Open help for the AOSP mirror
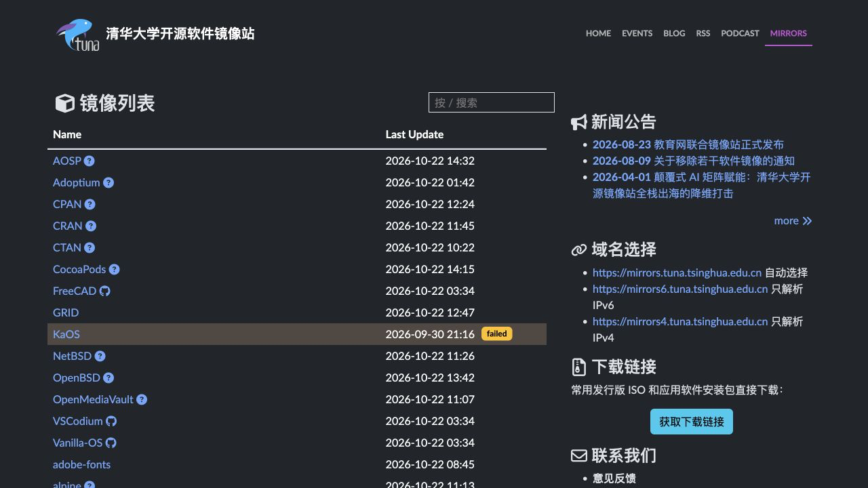 click(x=89, y=161)
